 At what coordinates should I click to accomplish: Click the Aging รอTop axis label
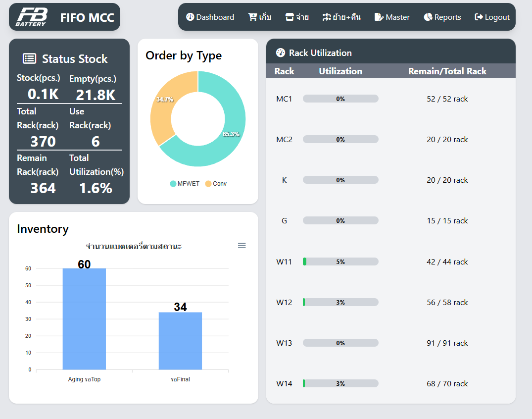click(84, 379)
